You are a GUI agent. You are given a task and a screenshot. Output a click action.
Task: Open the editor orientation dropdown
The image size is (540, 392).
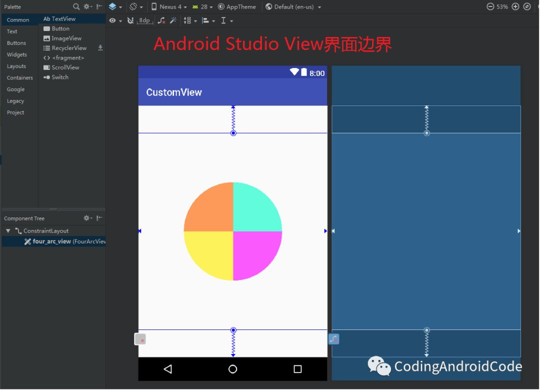pyautogui.click(x=136, y=6)
